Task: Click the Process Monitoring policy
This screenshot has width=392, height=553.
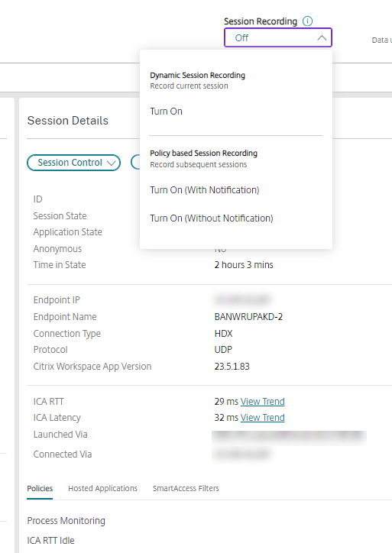Action: (66, 521)
